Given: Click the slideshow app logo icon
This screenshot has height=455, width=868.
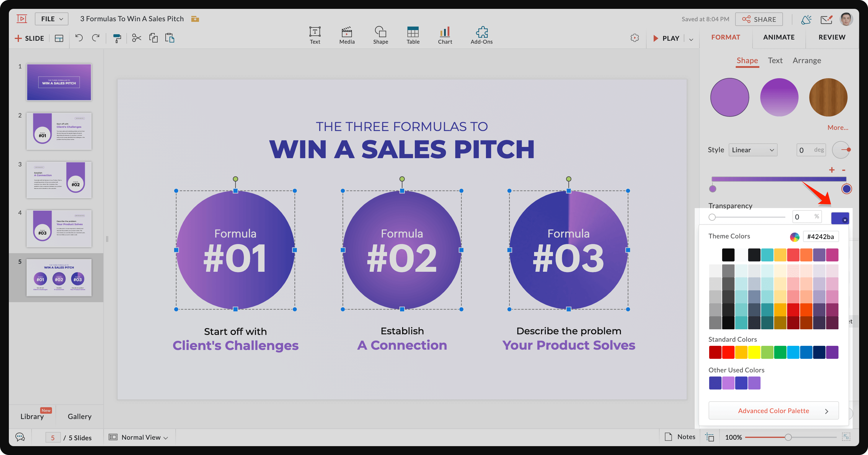Looking at the screenshot, I should [x=22, y=19].
